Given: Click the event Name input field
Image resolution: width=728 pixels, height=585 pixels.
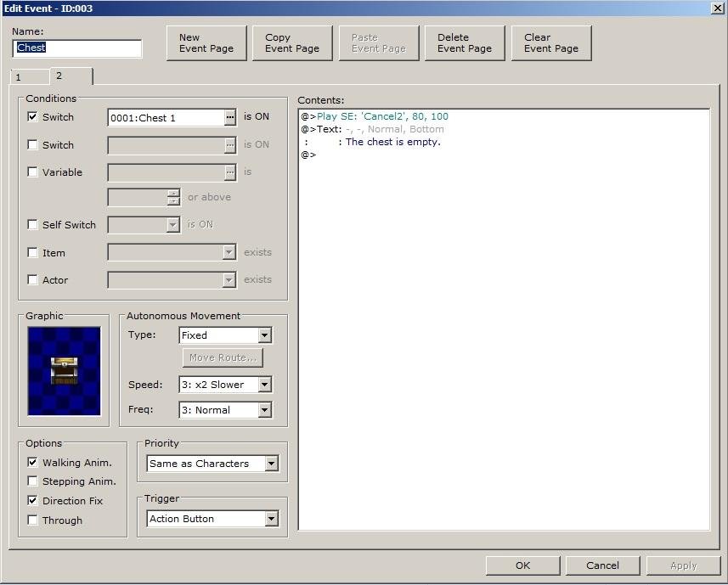Looking at the screenshot, I should (77, 48).
